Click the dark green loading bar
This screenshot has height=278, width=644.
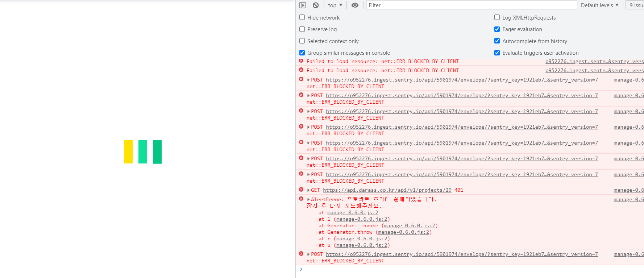point(157,152)
